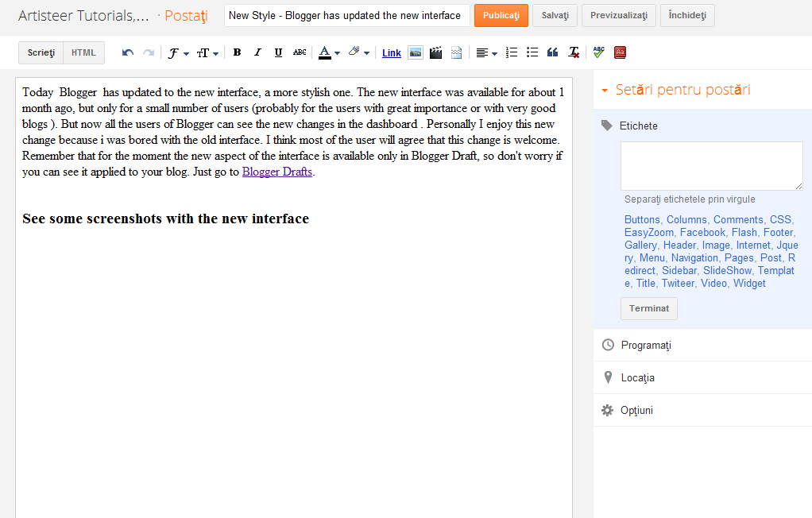The image size is (812, 518).
Task: Add the Flash label
Action: click(744, 233)
